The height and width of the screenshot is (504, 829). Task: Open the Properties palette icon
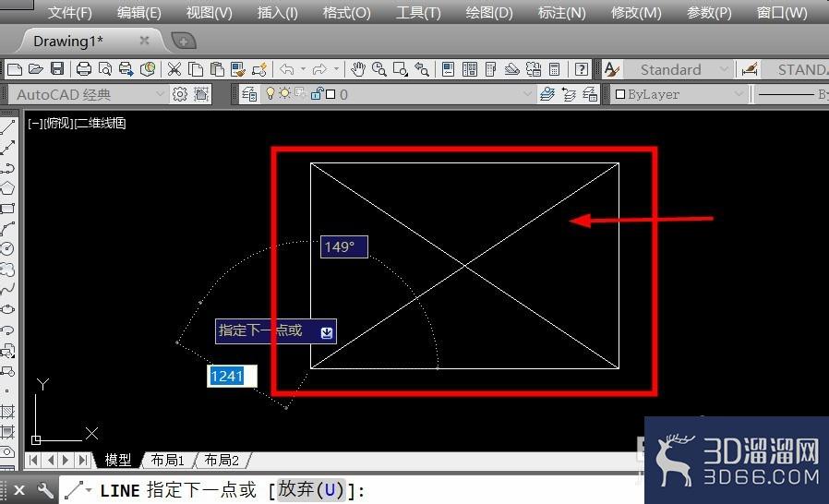(448, 69)
